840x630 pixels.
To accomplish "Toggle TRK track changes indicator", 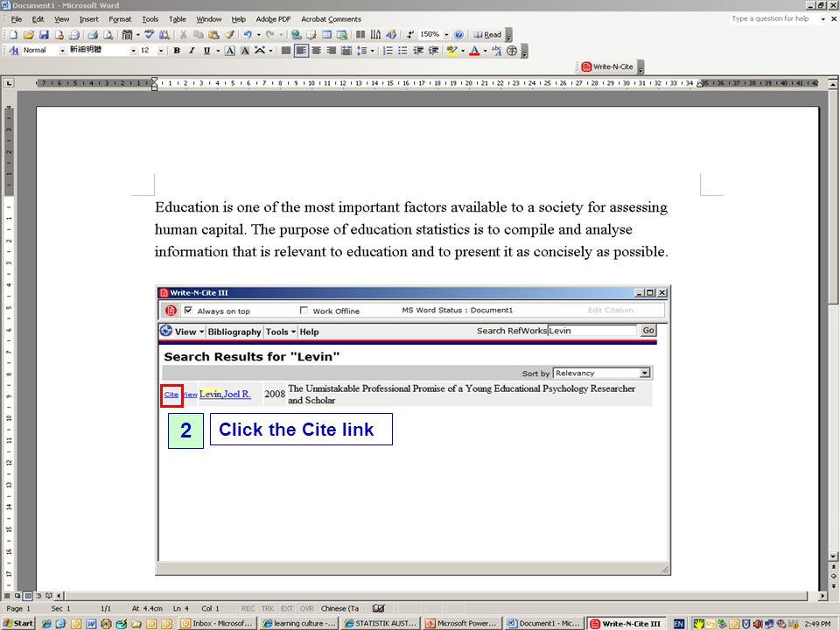I will click(268, 609).
